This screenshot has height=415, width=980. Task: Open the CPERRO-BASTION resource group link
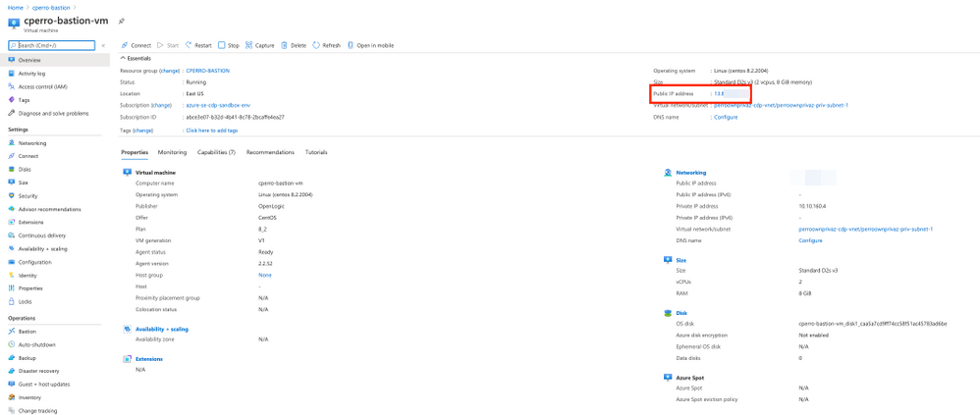tap(208, 71)
